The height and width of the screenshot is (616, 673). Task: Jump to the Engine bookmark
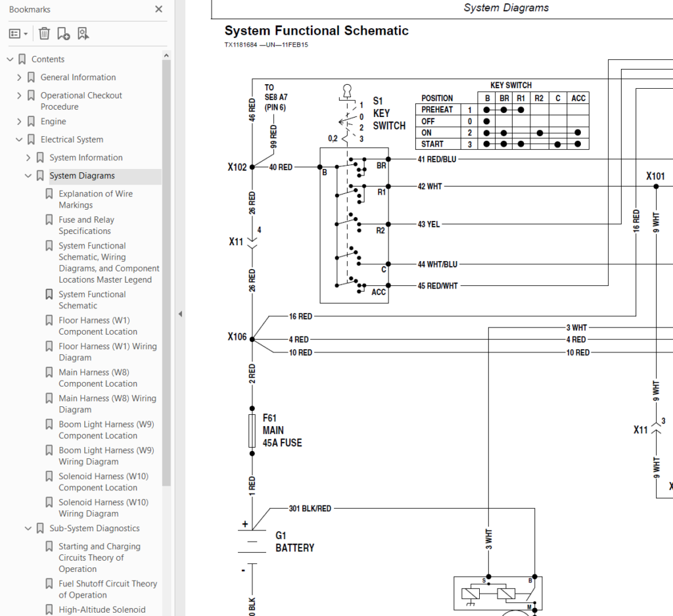53,122
